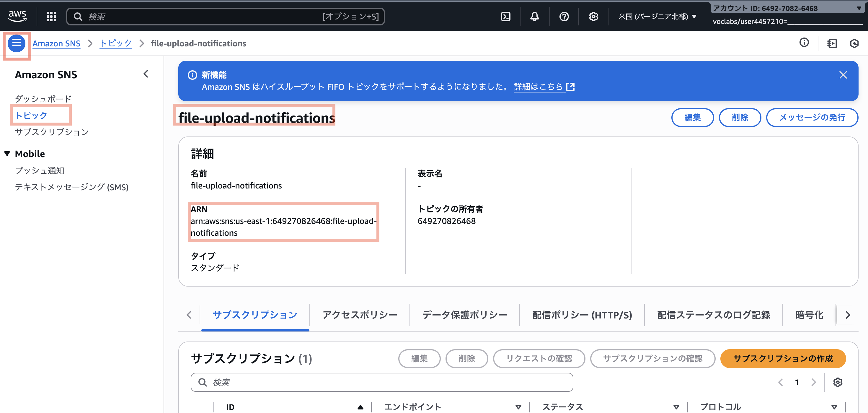Open the AWS services grid menu
This screenshot has height=413, width=868.
pyautogui.click(x=51, y=17)
